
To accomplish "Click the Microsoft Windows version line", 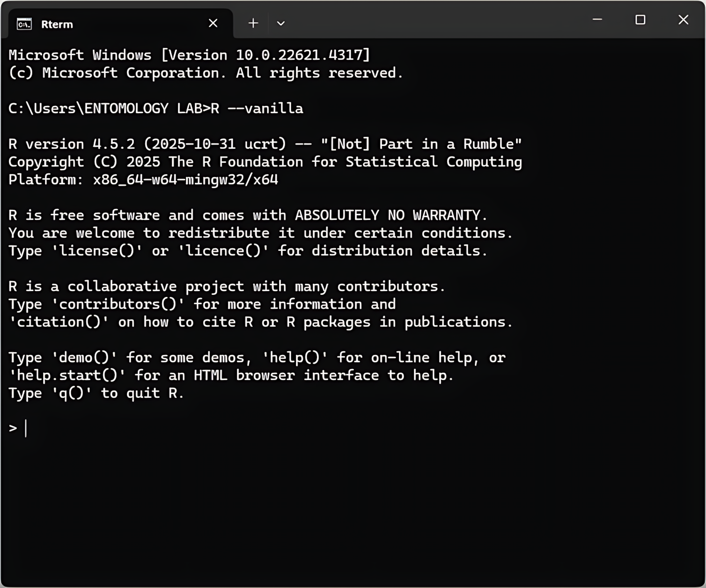I will pos(189,55).
